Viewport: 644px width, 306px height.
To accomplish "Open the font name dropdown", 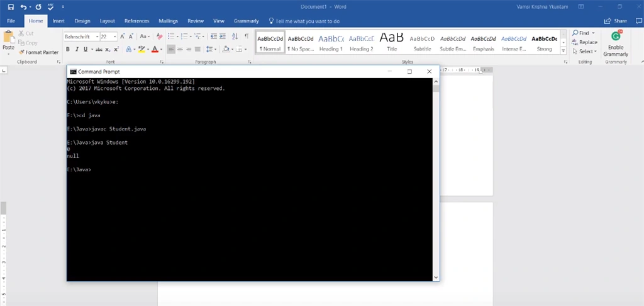I will click(x=97, y=37).
